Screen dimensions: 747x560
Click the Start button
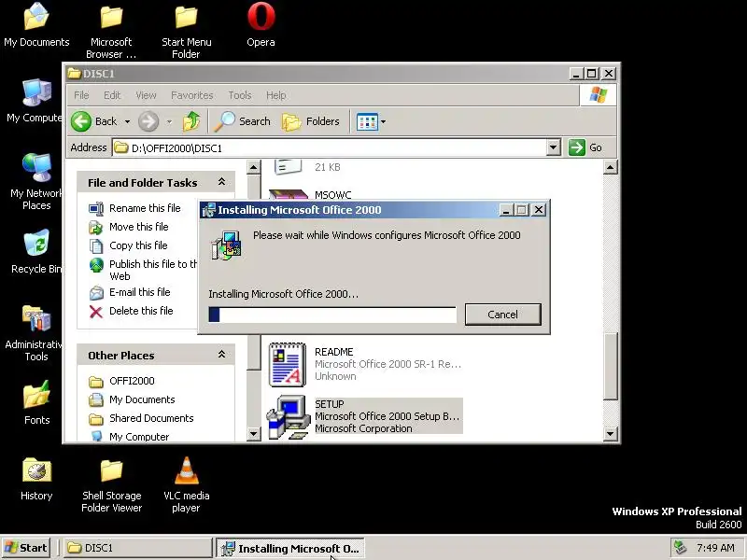pos(26,548)
